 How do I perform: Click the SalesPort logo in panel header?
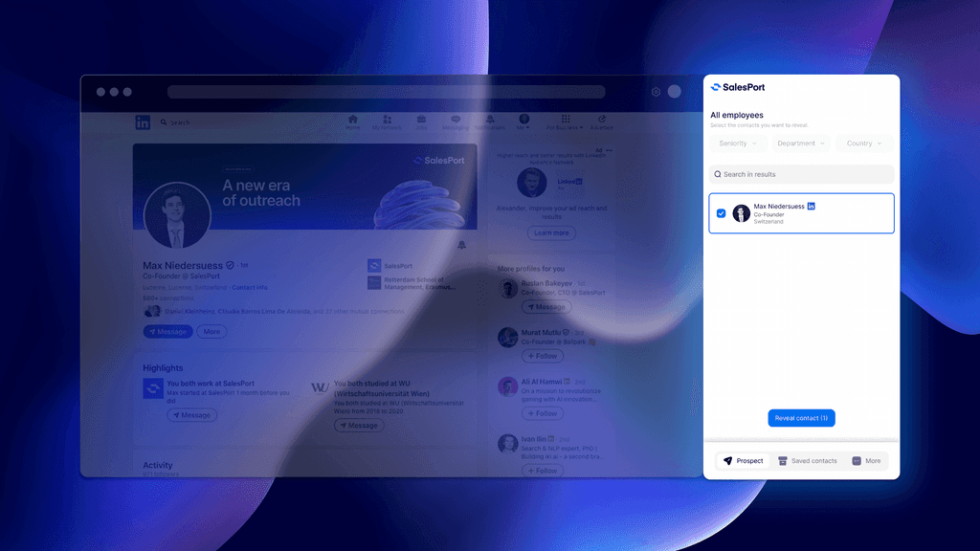click(738, 87)
